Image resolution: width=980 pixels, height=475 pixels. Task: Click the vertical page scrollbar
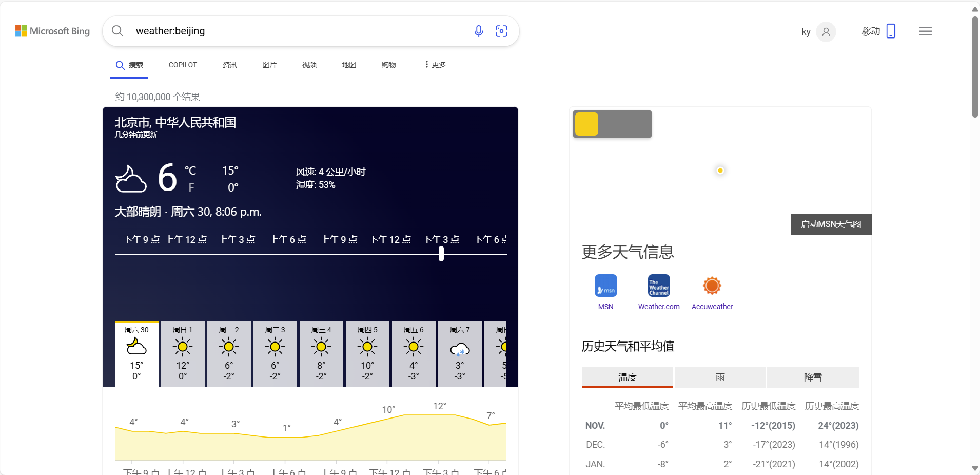pyautogui.click(x=975, y=67)
